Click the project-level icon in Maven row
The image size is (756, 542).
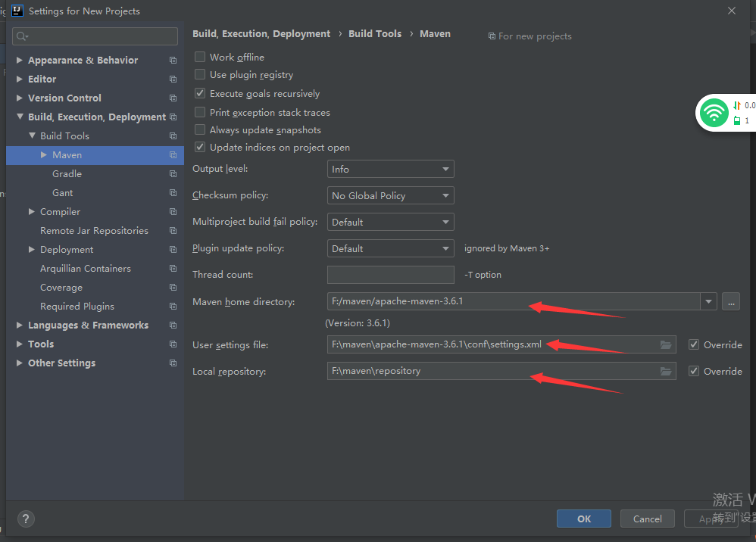tap(173, 154)
